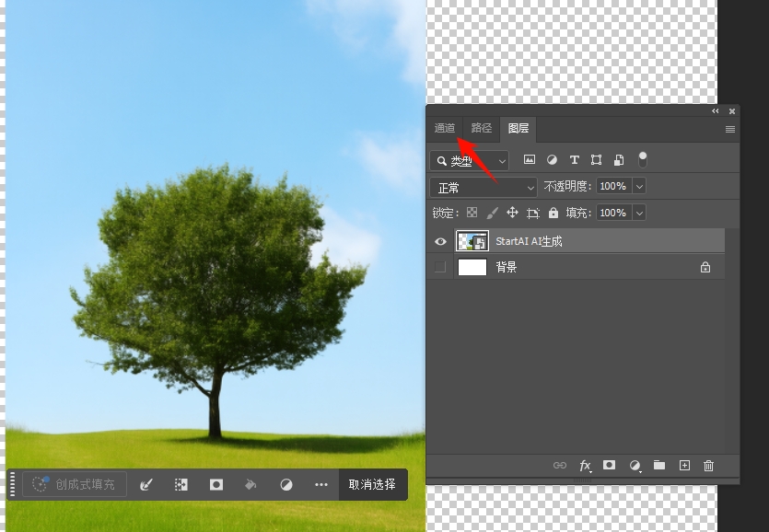Show the 背景 layer visibility box
The height and width of the screenshot is (532, 769).
[440, 267]
